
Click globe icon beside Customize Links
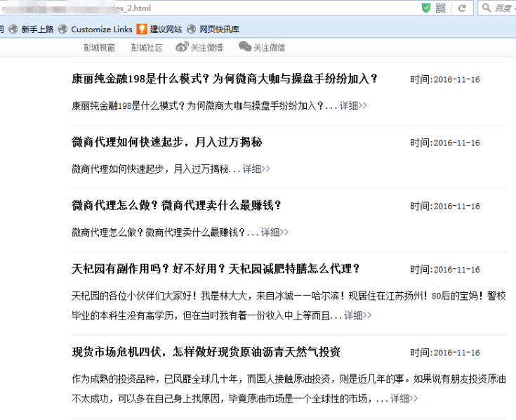coord(63,29)
